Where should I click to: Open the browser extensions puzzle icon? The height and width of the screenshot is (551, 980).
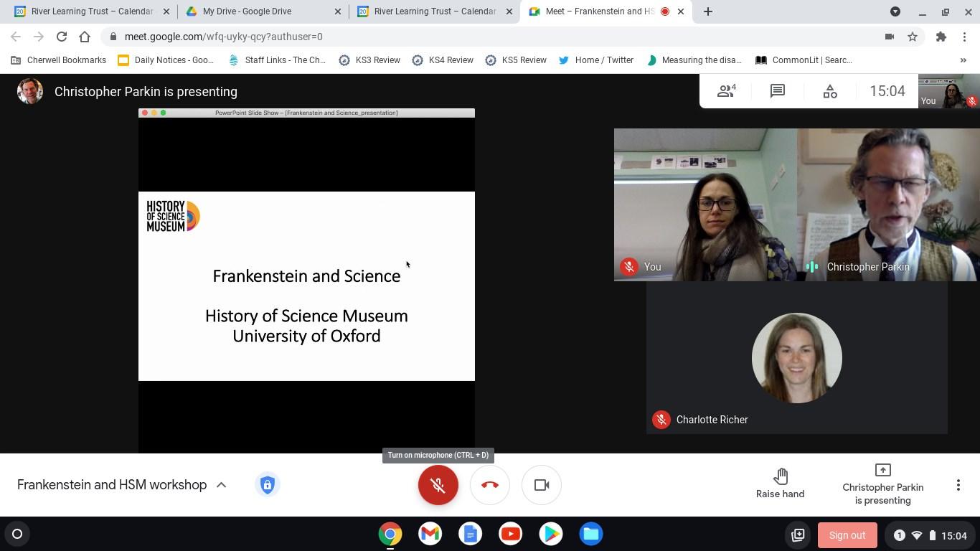tap(941, 37)
